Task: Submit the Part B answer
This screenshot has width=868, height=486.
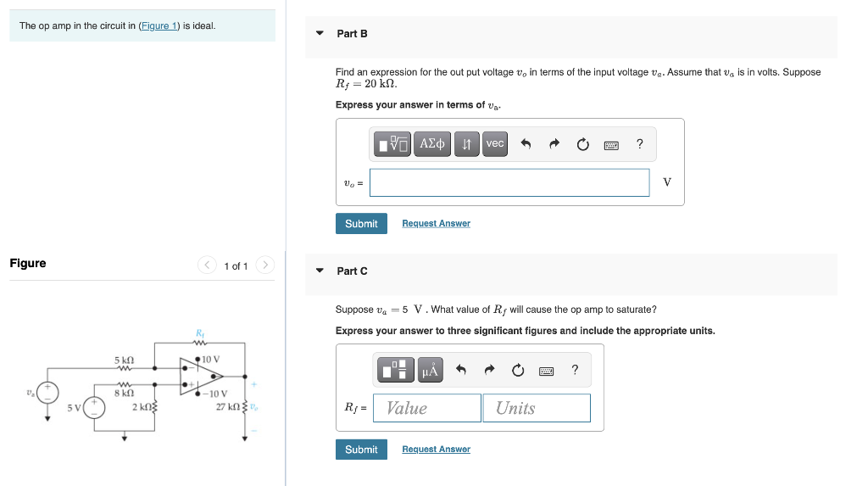Action: tap(361, 223)
